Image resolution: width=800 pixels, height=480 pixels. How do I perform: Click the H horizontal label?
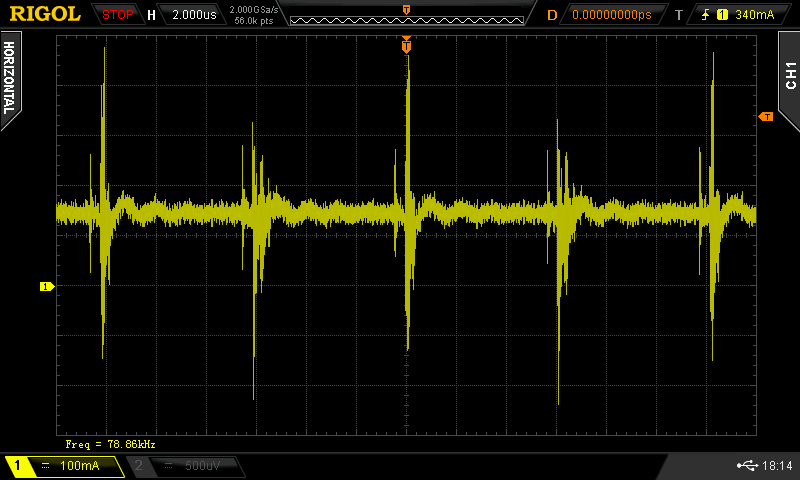click(x=151, y=15)
